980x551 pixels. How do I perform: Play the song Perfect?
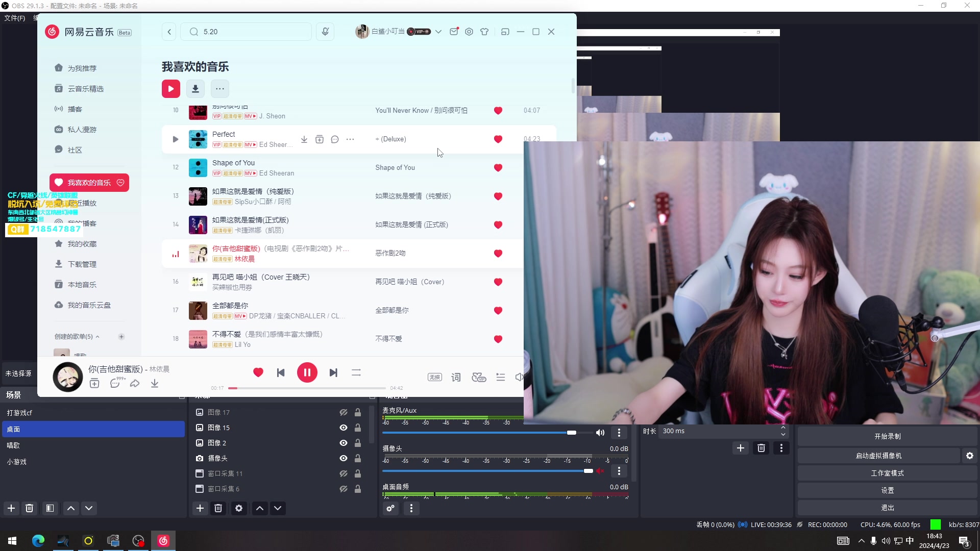(176, 139)
